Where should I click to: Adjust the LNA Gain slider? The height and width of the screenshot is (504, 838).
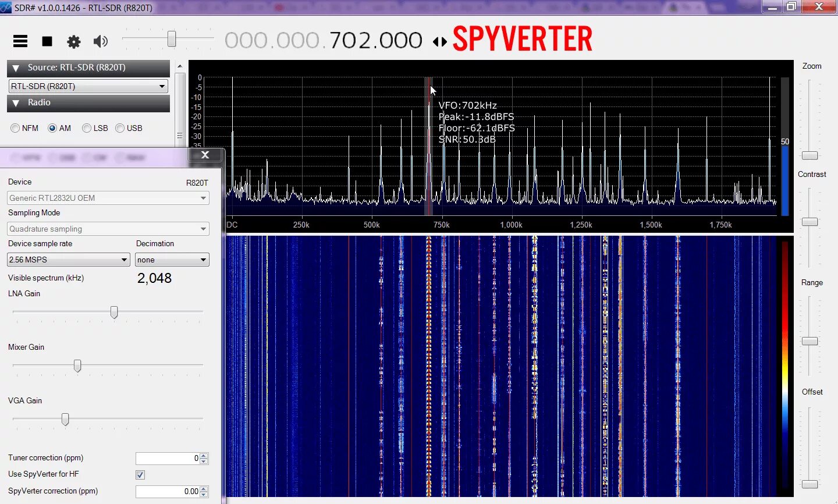pyautogui.click(x=114, y=313)
